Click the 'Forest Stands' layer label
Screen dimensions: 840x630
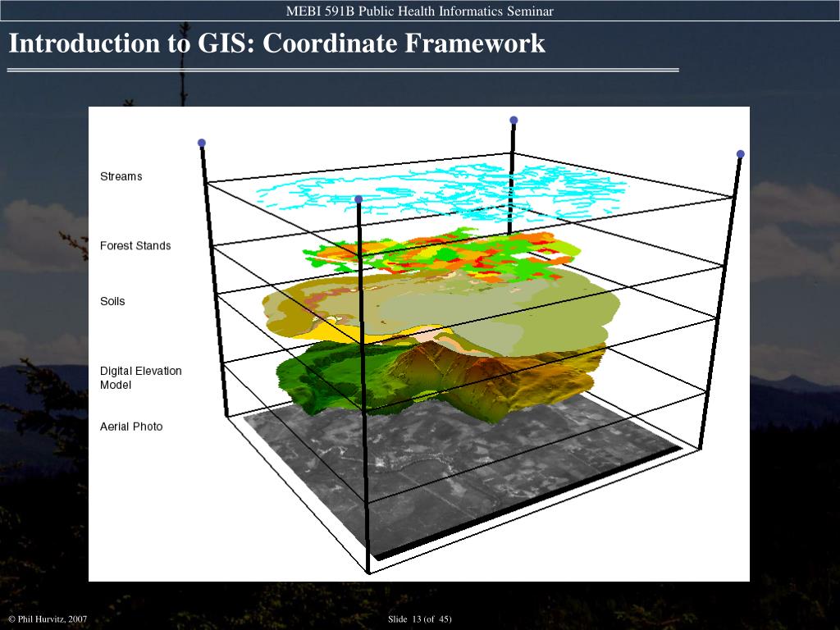click(135, 246)
